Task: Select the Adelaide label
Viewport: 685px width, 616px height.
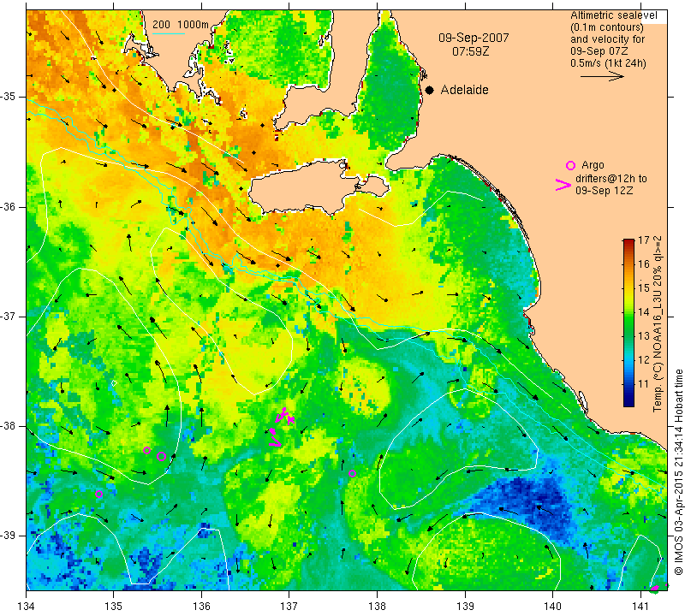Action: pos(464,90)
